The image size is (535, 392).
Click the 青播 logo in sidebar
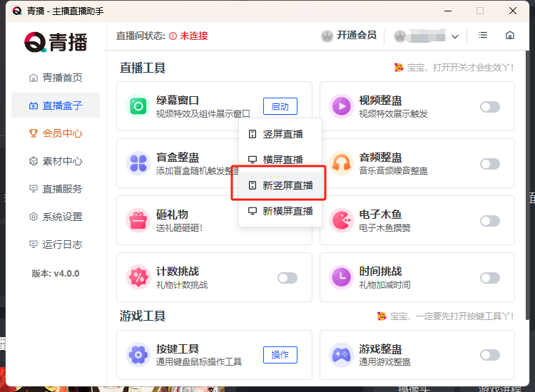tap(56, 42)
